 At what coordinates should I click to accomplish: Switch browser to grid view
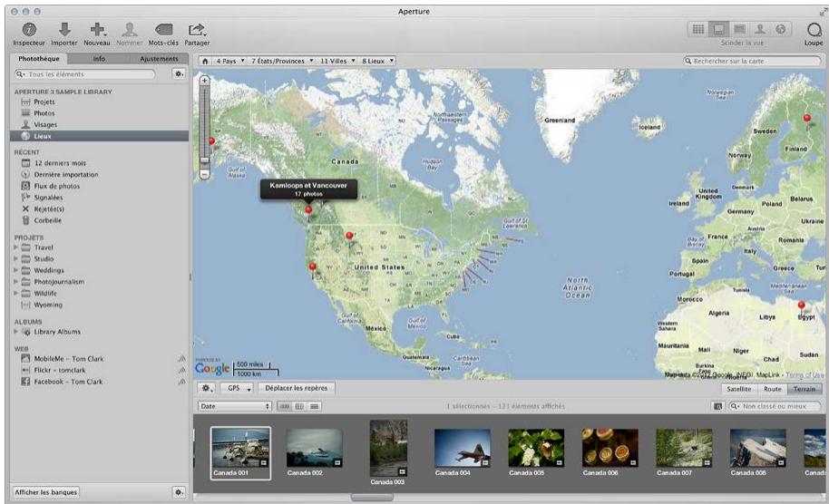(299, 406)
